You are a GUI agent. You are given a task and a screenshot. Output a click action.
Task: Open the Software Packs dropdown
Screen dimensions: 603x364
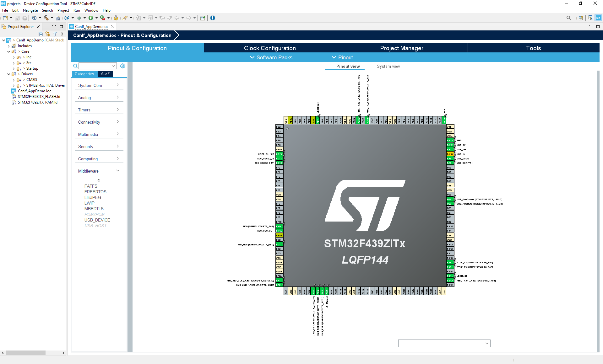coord(271,57)
